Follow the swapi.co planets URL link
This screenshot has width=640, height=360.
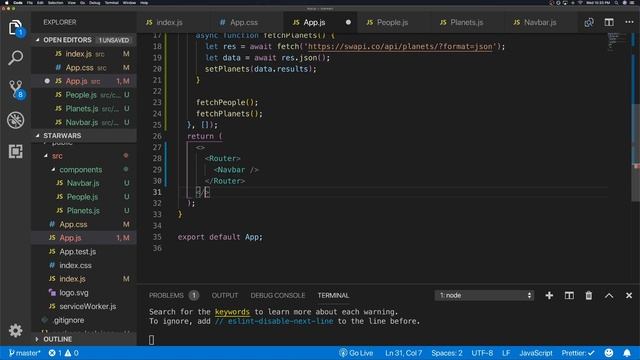400,47
